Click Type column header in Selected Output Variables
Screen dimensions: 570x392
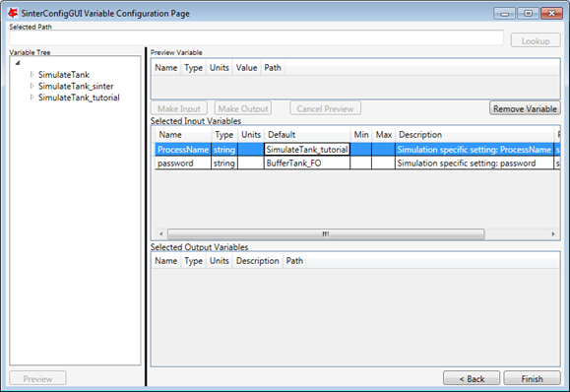pyautogui.click(x=193, y=261)
